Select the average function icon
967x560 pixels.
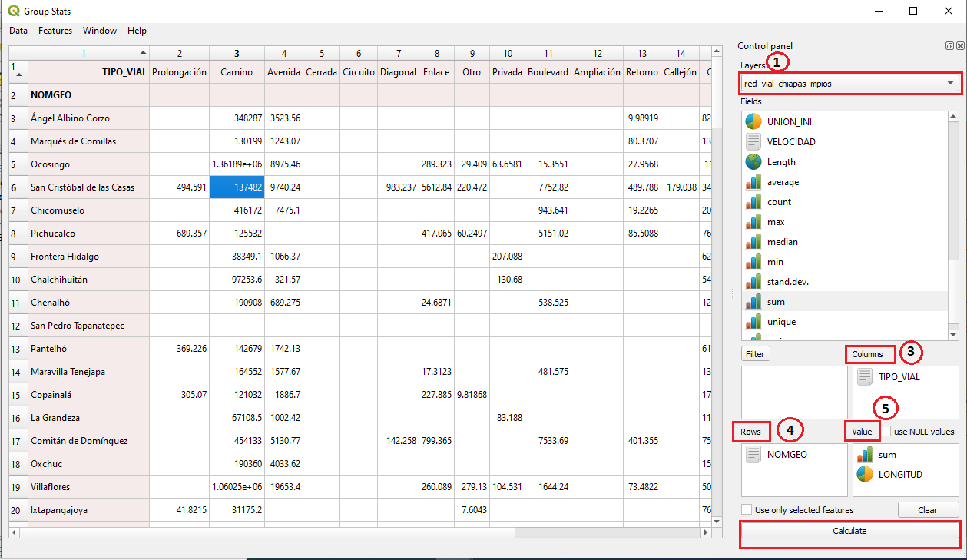click(753, 182)
